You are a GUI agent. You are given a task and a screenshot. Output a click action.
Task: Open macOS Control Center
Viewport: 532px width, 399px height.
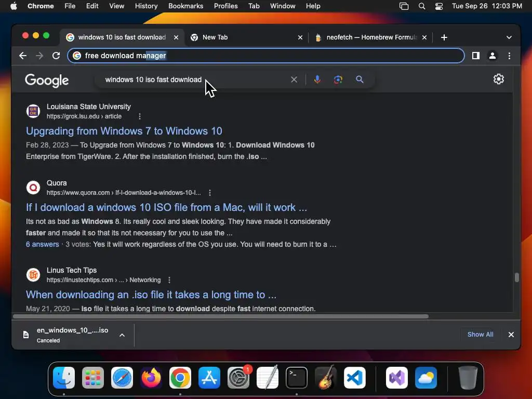click(438, 6)
